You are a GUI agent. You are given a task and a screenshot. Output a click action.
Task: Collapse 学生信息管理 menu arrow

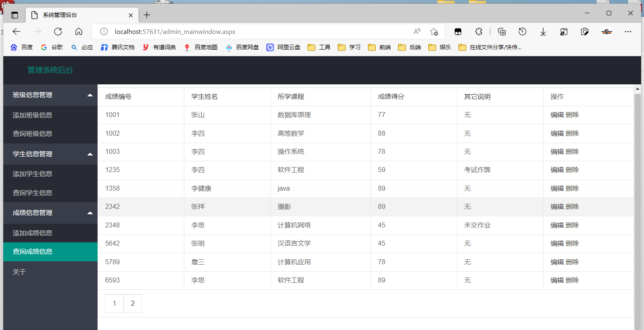[x=90, y=154]
